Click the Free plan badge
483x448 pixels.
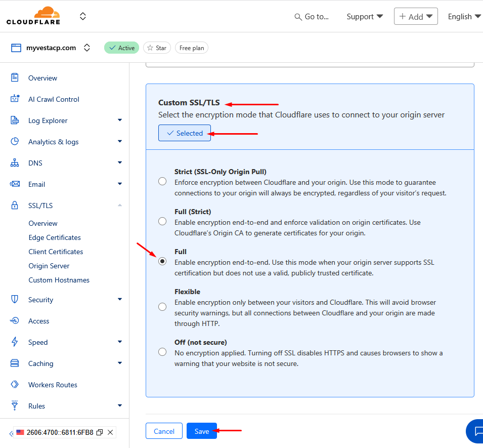coord(192,48)
